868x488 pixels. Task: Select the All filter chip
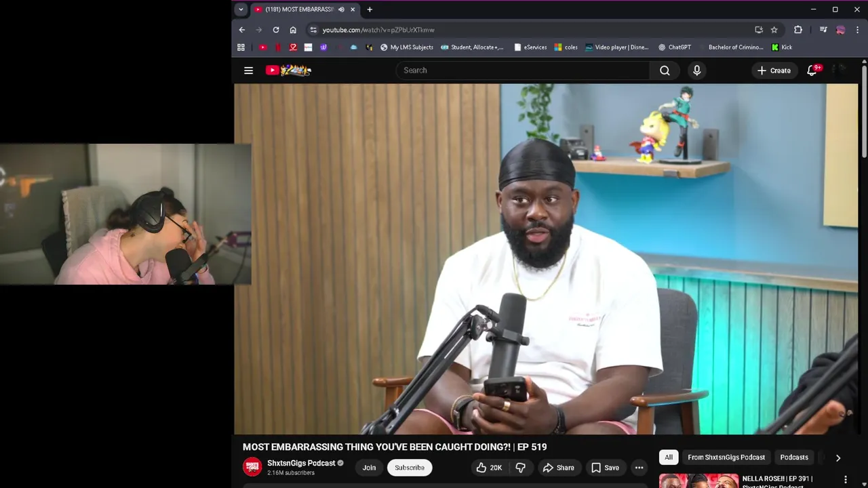tap(669, 457)
